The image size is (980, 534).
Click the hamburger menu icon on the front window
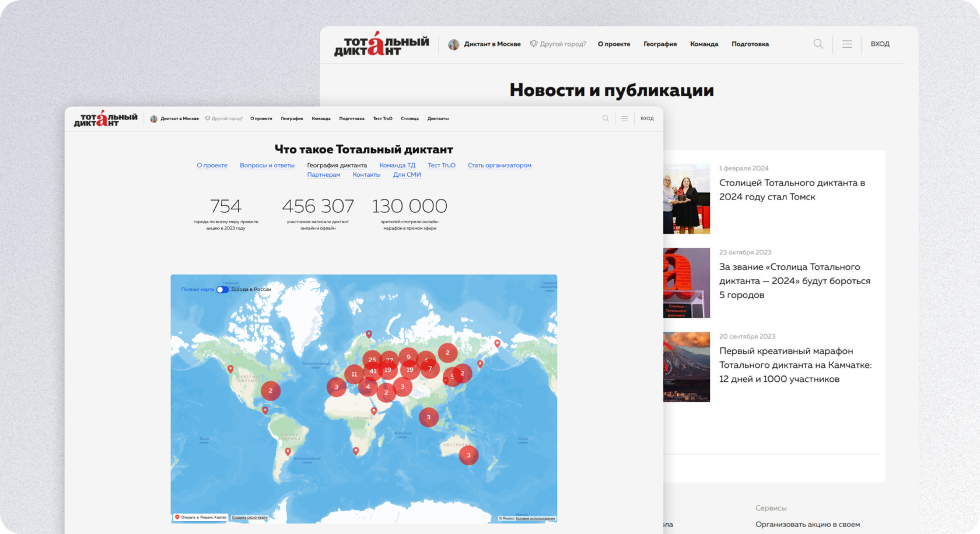click(x=624, y=118)
